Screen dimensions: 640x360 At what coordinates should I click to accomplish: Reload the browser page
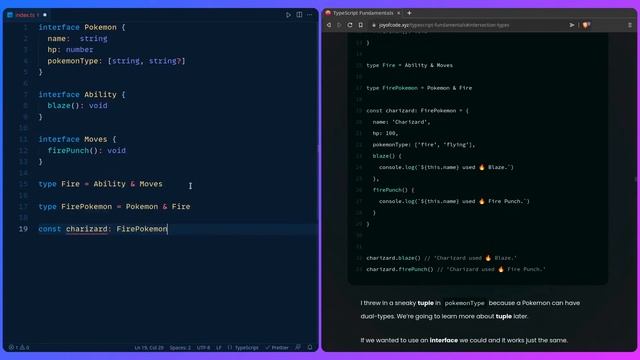coord(350,25)
